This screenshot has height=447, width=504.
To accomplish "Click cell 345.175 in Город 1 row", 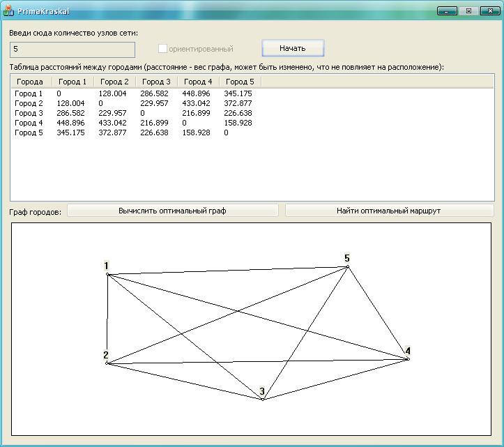I will (x=238, y=93).
